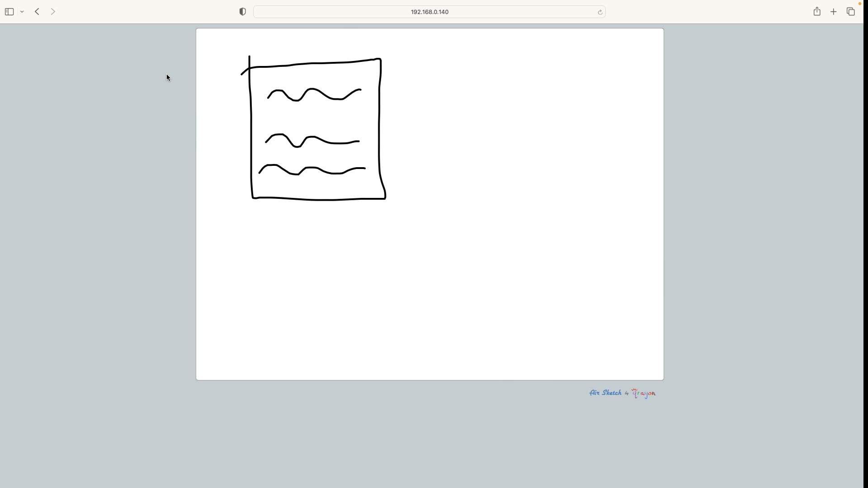868x488 pixels.
Task: Go back with the back arrow
Action: point(37,12)
